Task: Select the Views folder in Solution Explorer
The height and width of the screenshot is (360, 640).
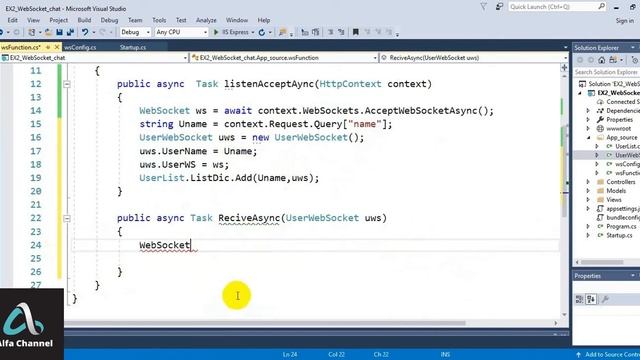Action: point(614,200)
